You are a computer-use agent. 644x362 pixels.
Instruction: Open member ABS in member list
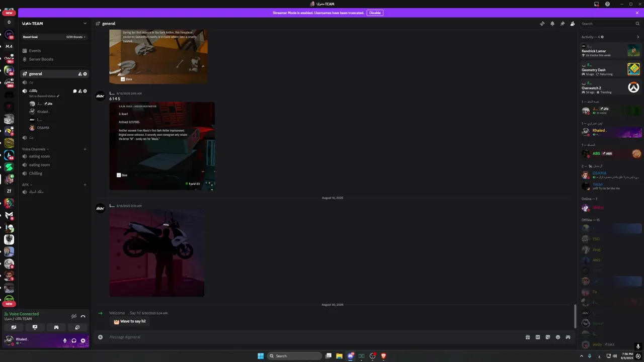(x=611, y=154)
